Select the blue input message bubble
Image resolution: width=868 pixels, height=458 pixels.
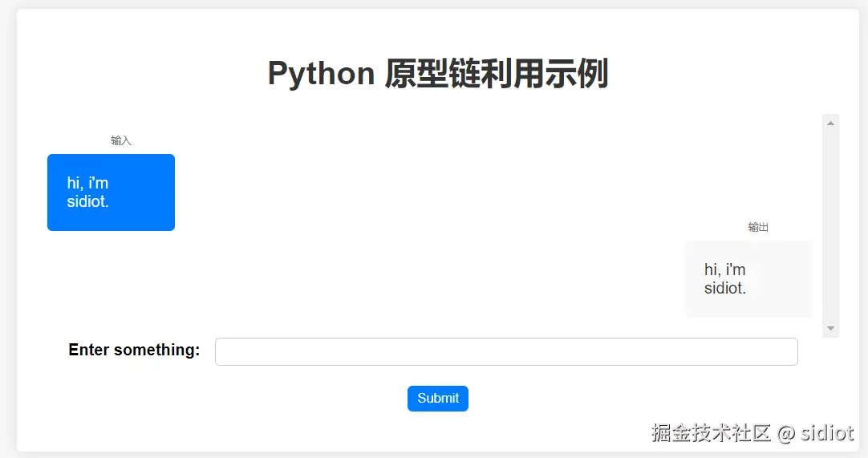click(111, 193)
